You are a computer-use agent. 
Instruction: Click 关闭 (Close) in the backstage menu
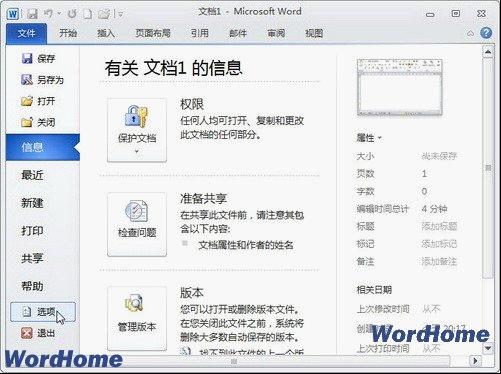coord(38,122)
